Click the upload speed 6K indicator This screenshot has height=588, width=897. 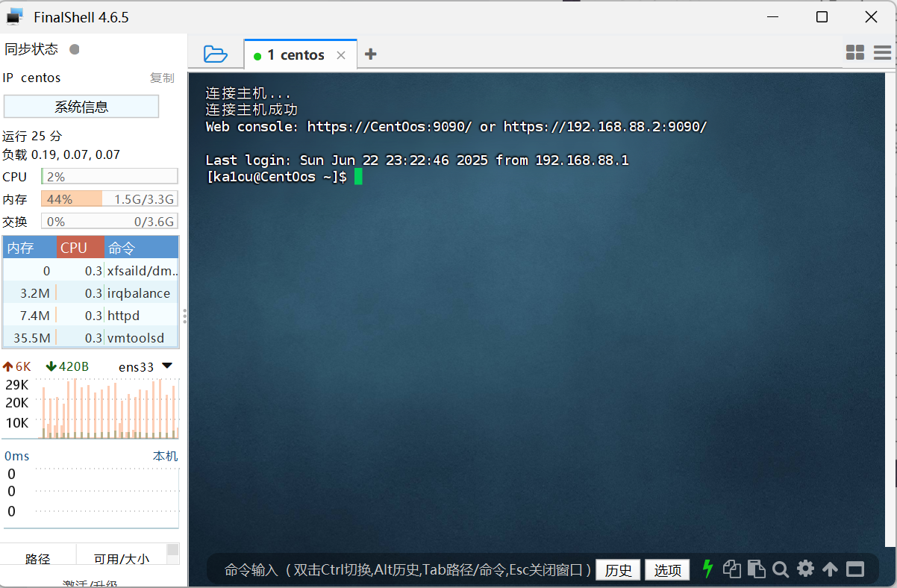17,366
